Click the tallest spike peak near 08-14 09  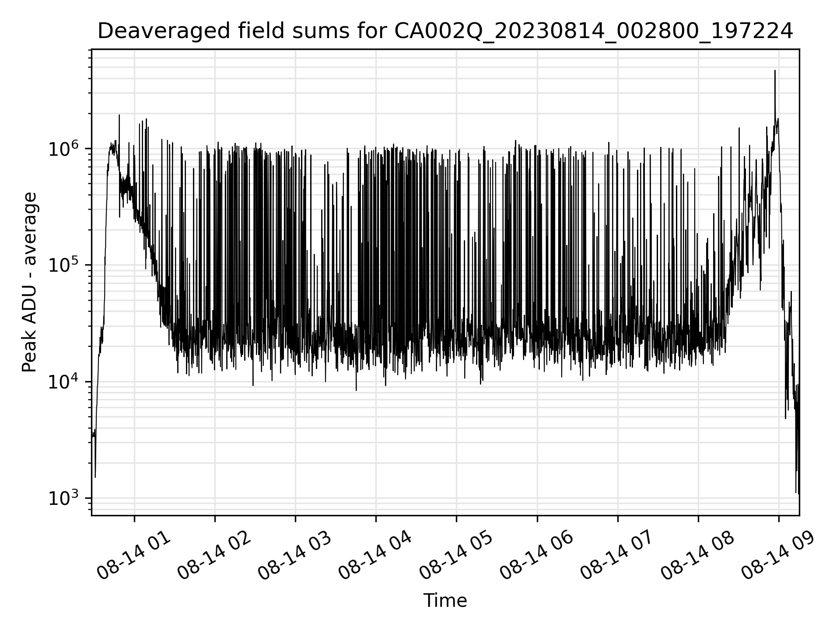[x=775, y=71]
